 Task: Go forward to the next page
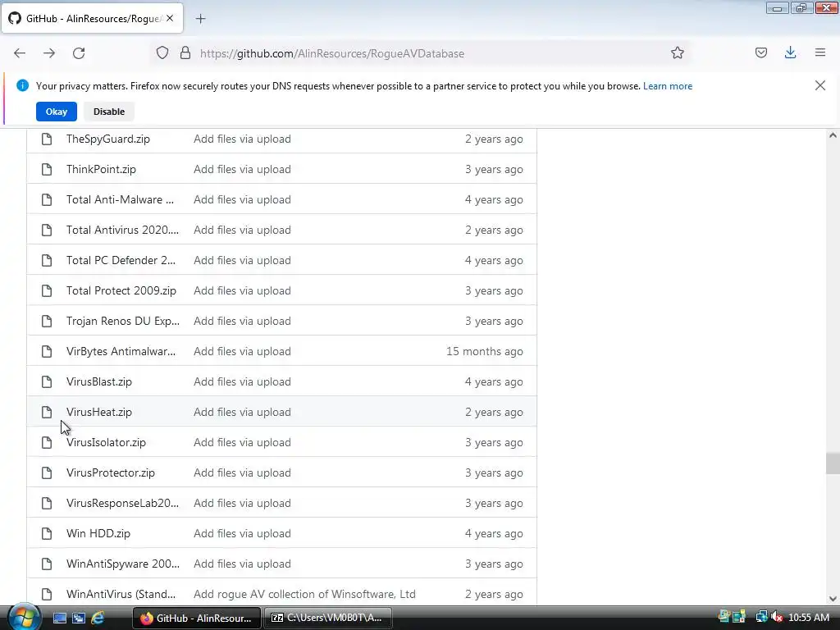49,53
